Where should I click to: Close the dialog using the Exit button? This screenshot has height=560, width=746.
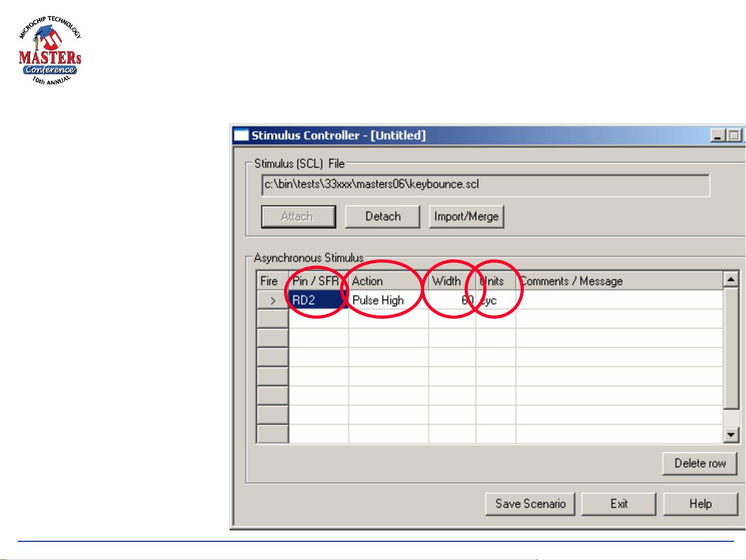pos(618,504)
